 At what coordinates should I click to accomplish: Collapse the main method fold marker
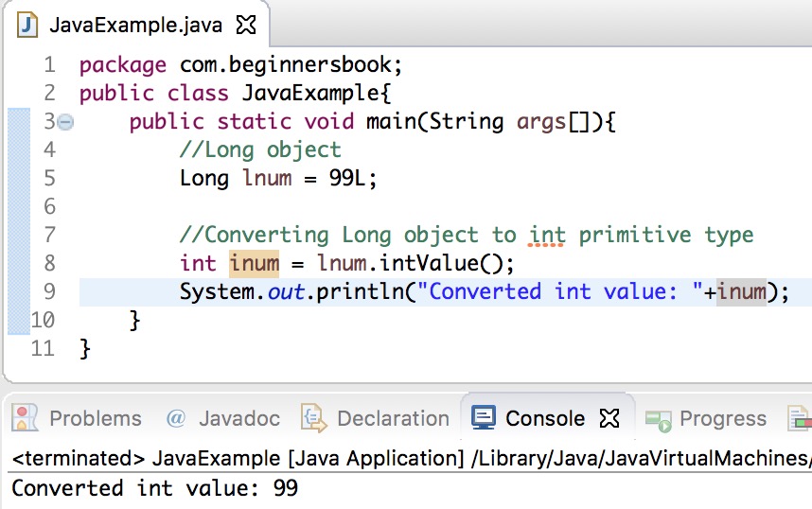coord(65,122)
